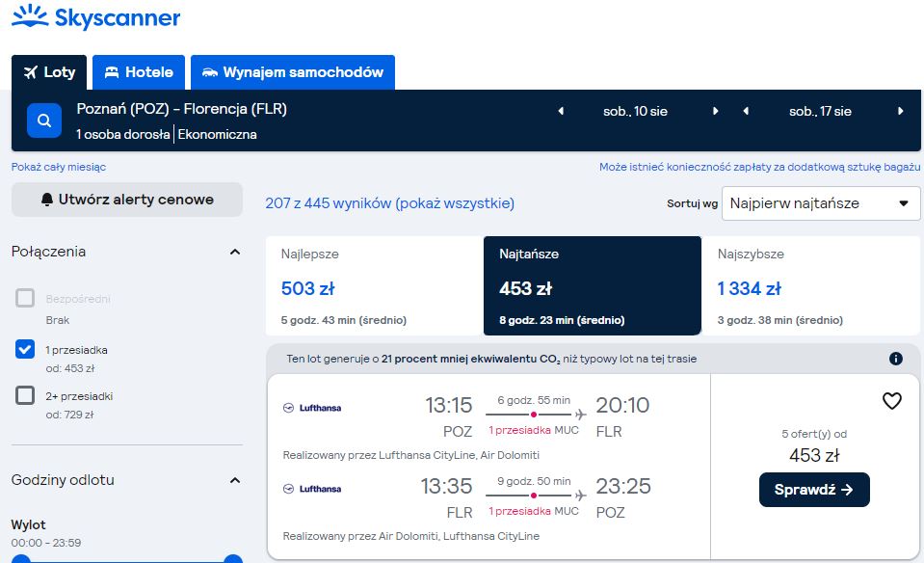
Task: Uncheck the 1 przesiadka checkbox
Action: 25,349
